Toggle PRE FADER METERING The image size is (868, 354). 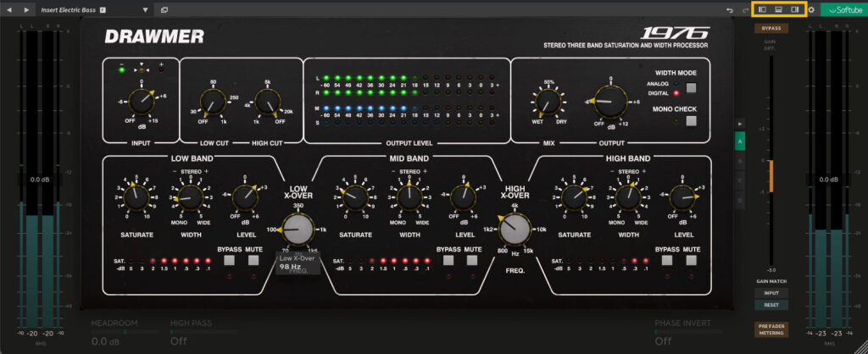tap(771, 329)
